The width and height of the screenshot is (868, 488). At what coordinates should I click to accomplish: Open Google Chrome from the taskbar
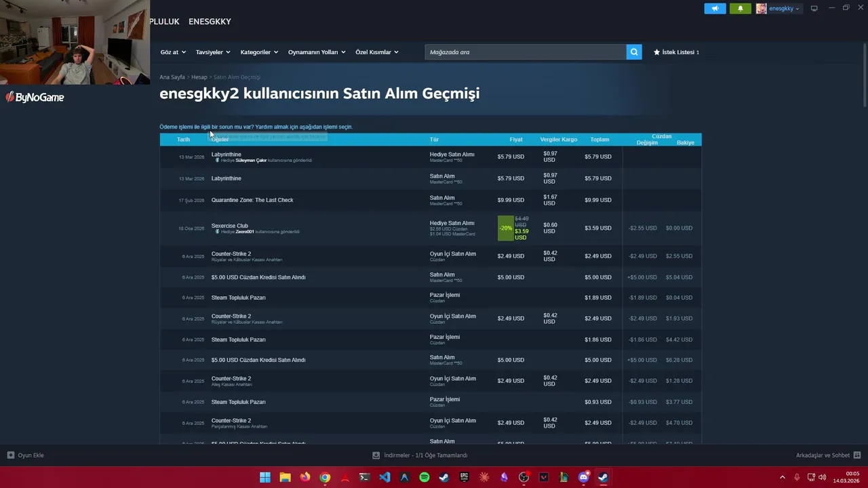(325, 477)
